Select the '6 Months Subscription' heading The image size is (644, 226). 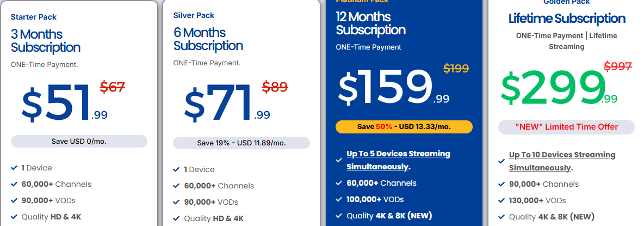[208, 39]
